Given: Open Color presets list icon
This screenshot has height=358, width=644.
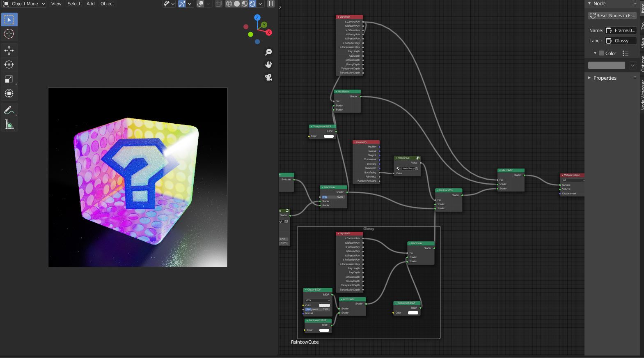Looking at the screenshot, I should (x=626, y=53).
